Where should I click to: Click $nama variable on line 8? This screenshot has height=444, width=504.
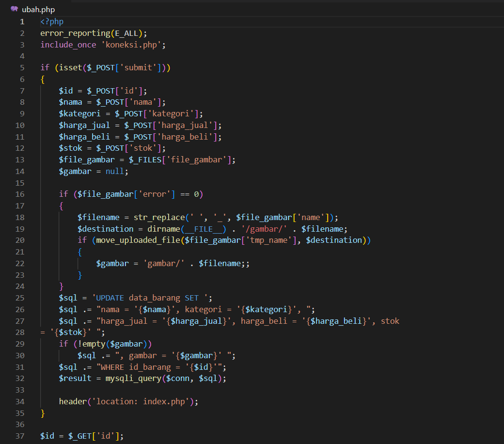click(x=70, y=102)
